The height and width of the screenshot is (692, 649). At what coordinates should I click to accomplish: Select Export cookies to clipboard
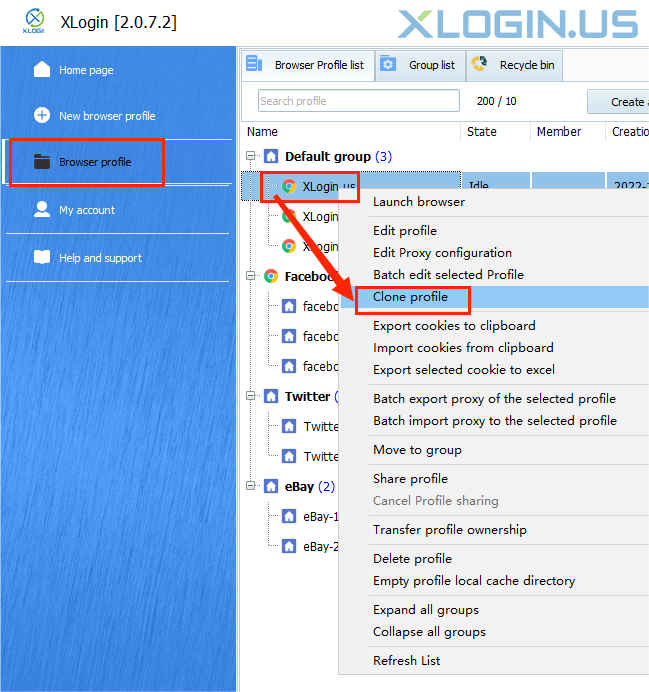pyautogui.click(x=454, y=326)
